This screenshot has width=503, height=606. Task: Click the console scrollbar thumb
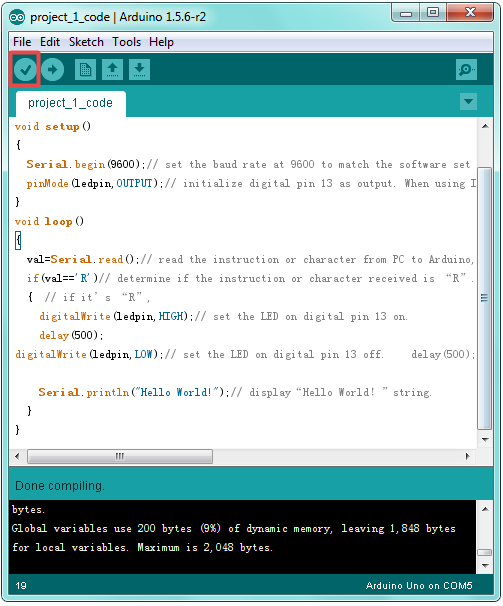(485, 552)
